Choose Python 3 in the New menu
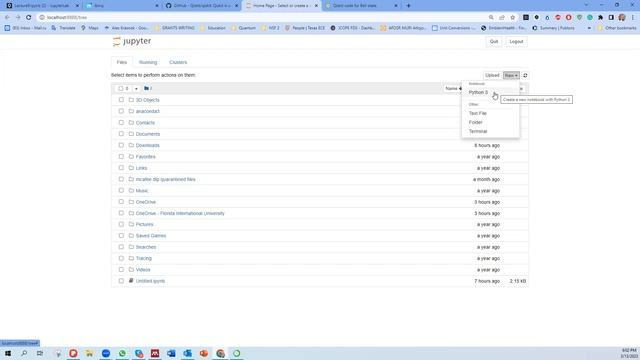The height and width of the screenshot is (360, 640). [491, 92]
